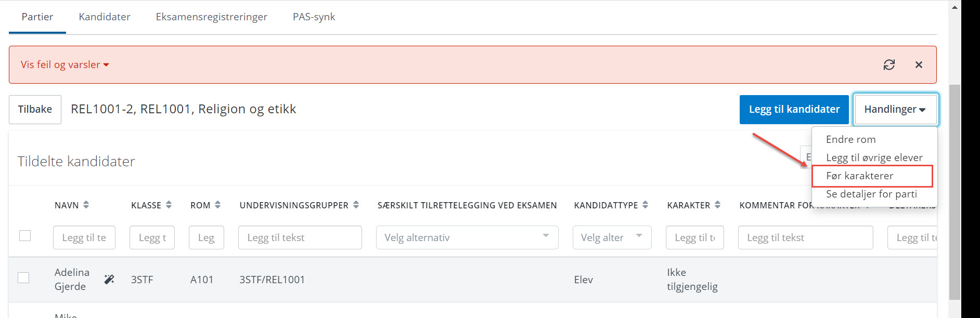Click the Undervisningsgrupper text filter field
The height and width of the screenshot is (318, 980).
[x=300, y=237]
